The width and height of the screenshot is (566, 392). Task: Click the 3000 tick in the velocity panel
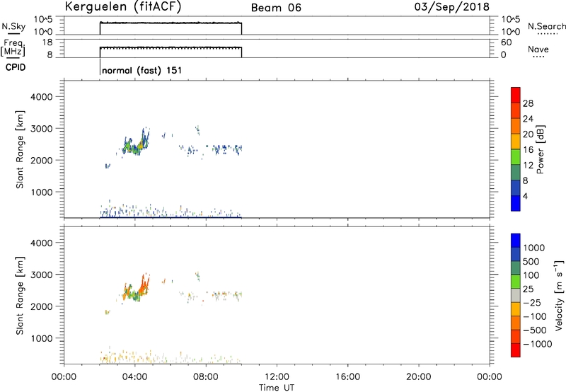pyautogui.click(x=41, y=275)
